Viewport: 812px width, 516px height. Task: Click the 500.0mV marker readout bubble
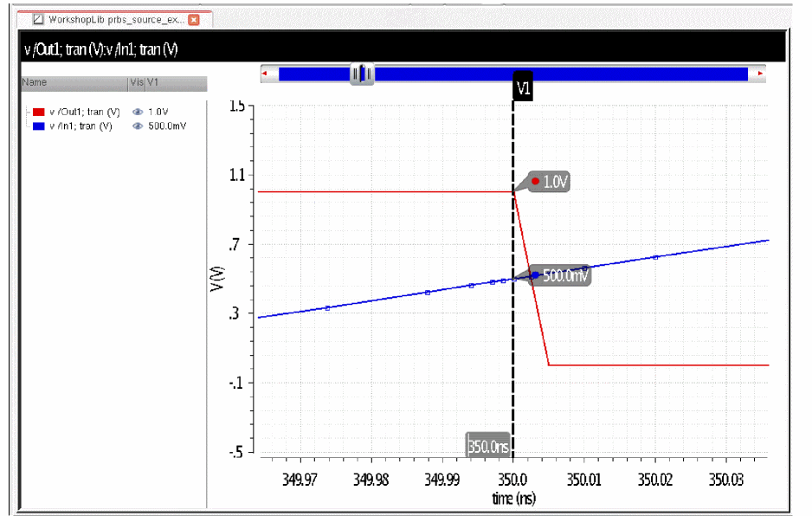(x=560, y=275)
